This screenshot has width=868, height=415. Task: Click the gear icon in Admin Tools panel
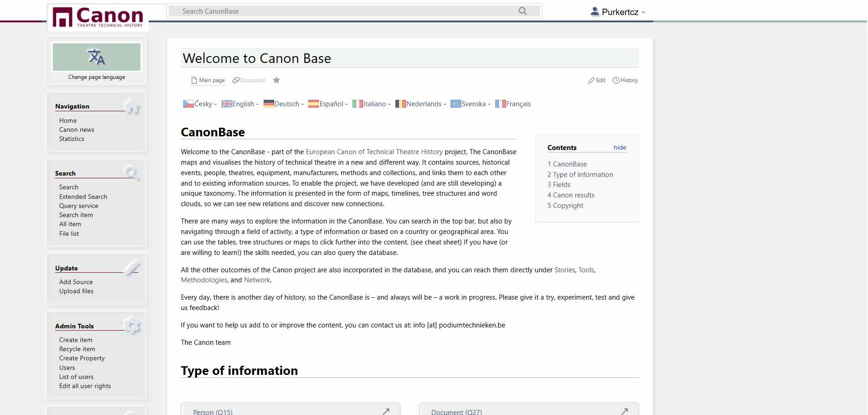[x=132, y=326]
